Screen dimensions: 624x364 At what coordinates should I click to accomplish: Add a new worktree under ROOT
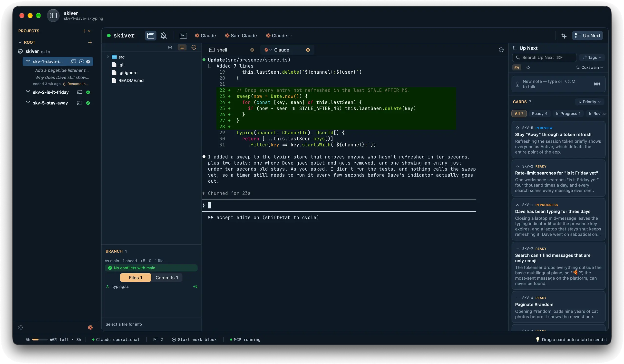pyautogui.click(x=90, y=42)
